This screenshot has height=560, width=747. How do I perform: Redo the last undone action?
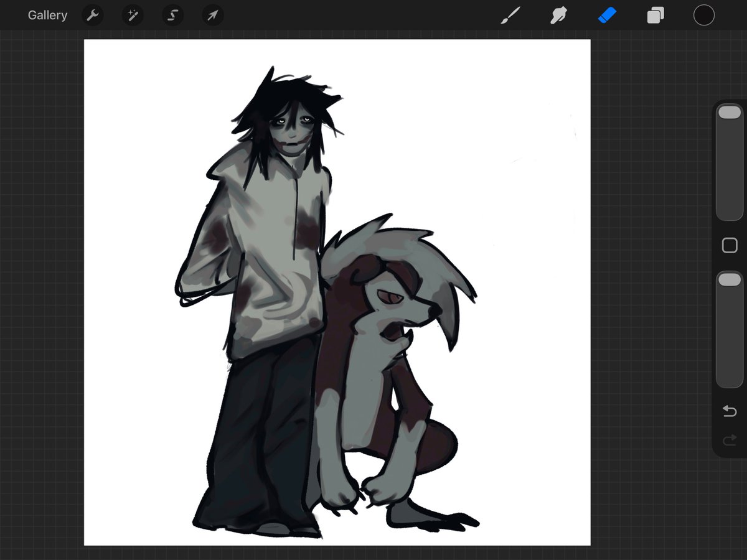(730, 441)
